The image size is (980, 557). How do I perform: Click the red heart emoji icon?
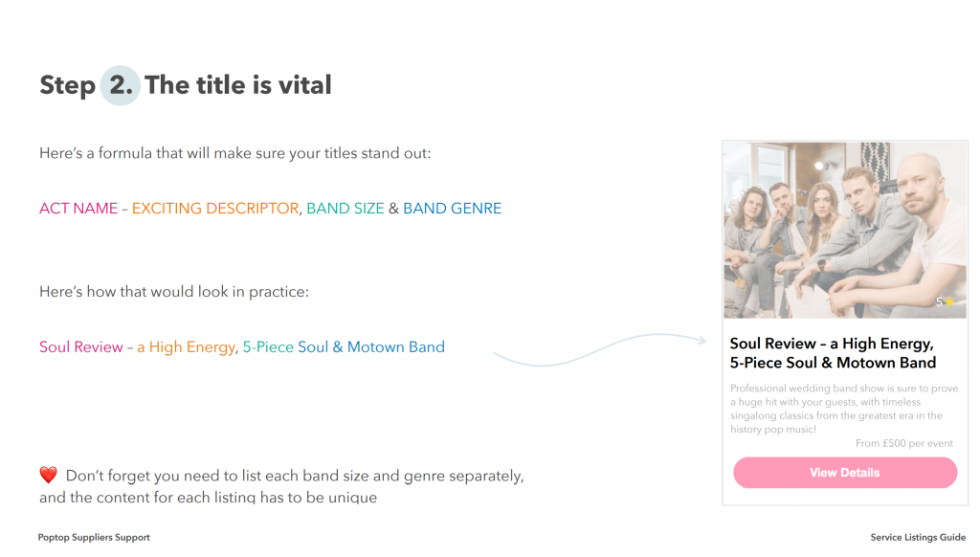point(49,475)
